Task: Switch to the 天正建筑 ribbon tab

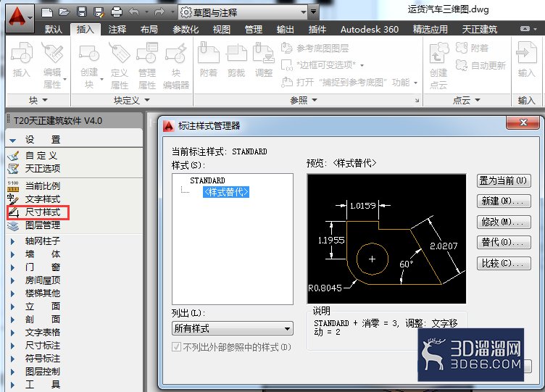Action: coord(479,30)
